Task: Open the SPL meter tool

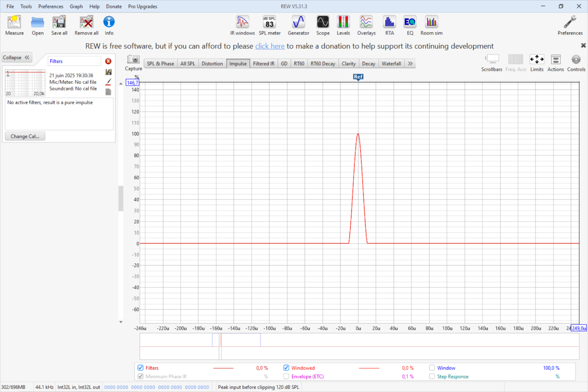Action: coord(269,25)
